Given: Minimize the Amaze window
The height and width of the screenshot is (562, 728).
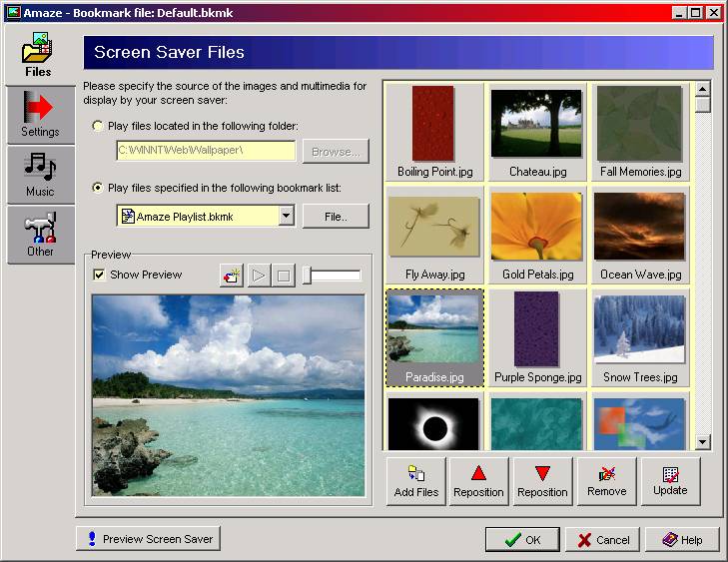Looking at the screenshot, I should [x=680, y=13].
